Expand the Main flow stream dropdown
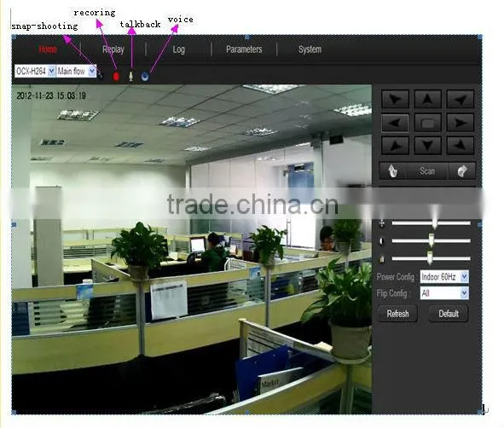Image resolution: width=504 pixels, height=428 pixels. coord(76,71)
